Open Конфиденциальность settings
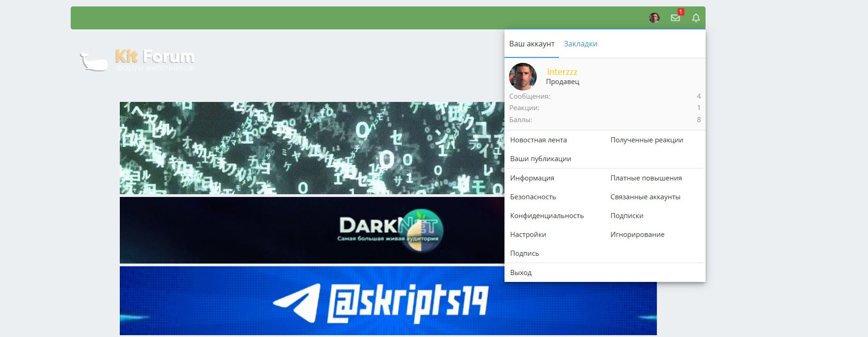868x337 pixels. click(x=547, y=216)
